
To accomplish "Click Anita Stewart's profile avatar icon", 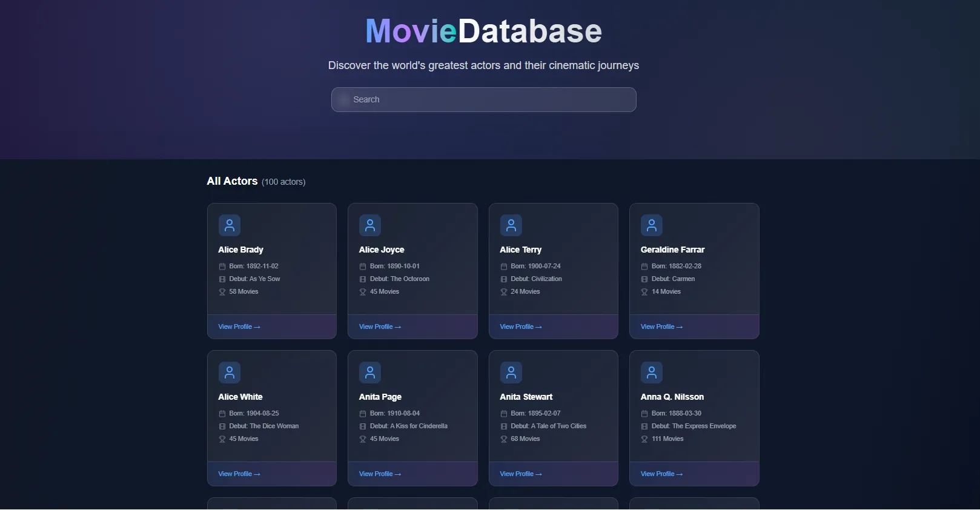I will (x=511, y=373).
